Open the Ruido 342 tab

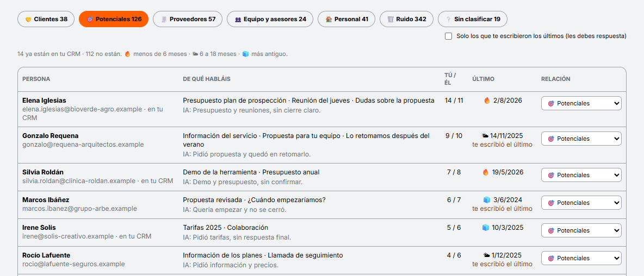coord(407,19)
